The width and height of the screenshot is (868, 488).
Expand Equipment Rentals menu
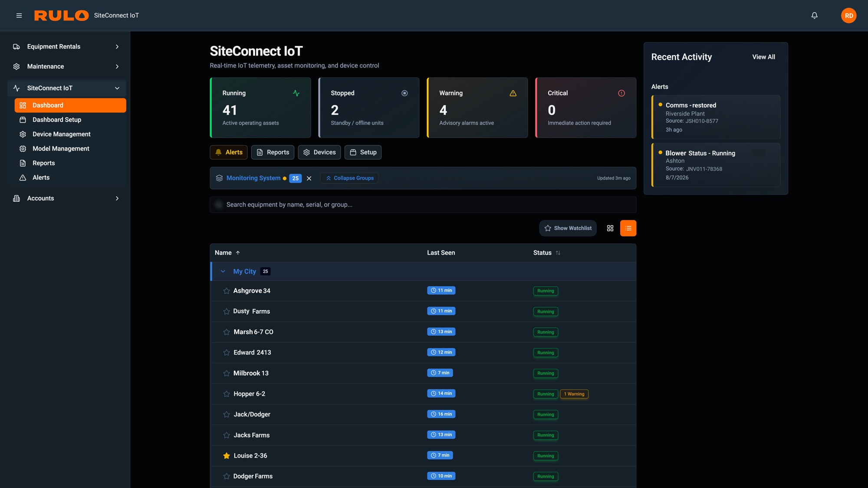67,46
